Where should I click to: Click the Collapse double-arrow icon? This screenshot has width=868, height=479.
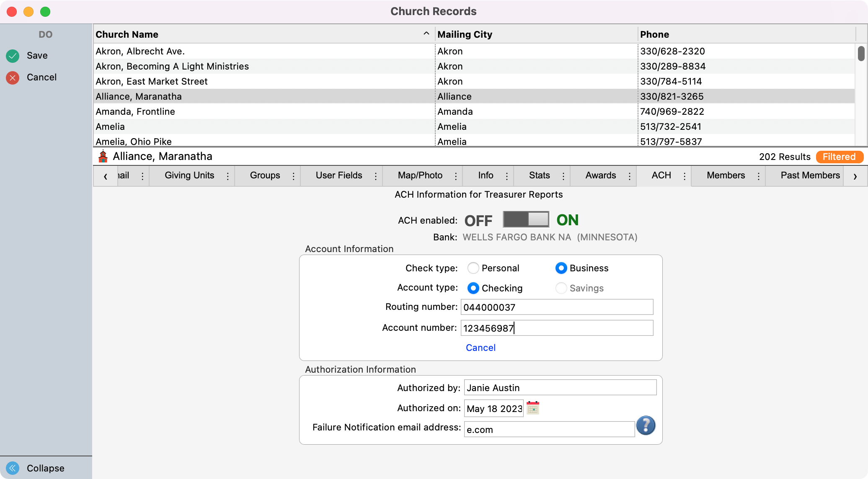click(13, 468)
